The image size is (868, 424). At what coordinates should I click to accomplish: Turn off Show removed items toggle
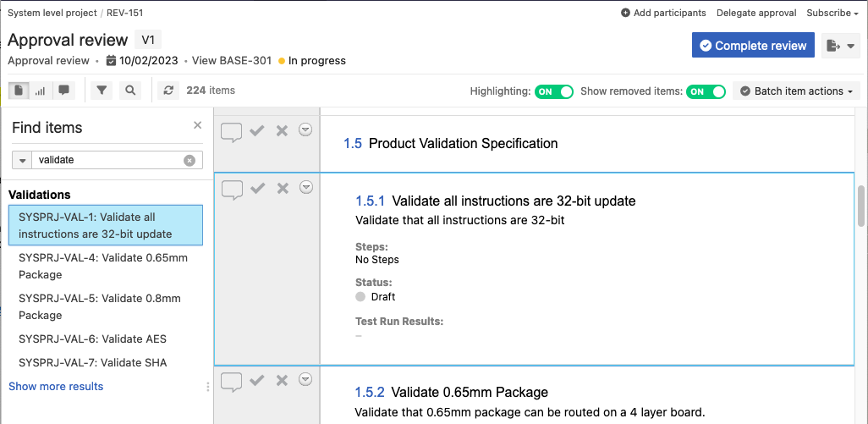pos(706,91)
